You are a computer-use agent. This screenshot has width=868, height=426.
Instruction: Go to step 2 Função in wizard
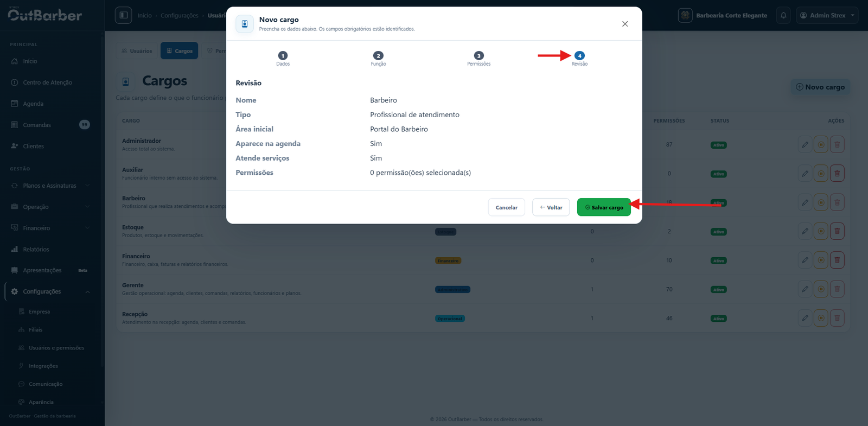(378, 59)
